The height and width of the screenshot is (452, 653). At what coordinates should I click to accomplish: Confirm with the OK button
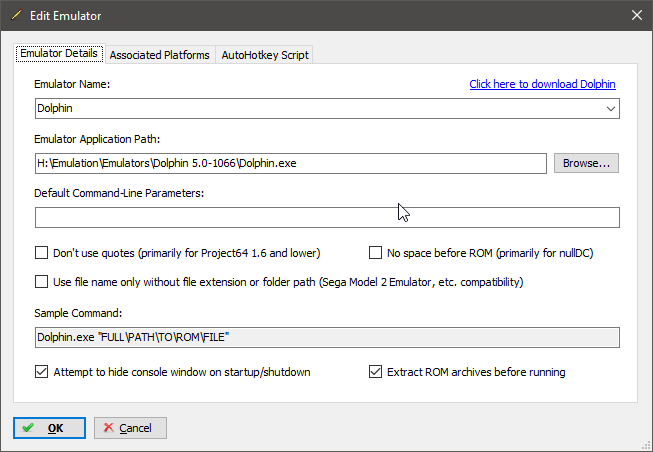[49, 428]
